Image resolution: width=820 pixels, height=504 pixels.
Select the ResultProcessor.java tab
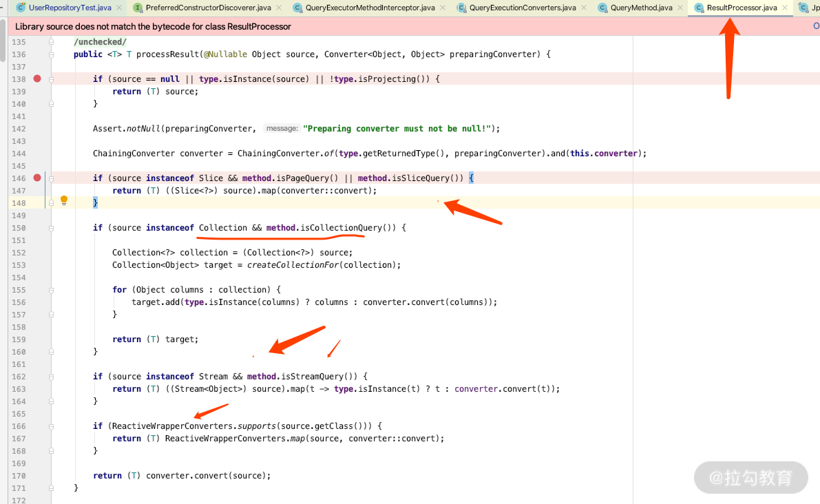742,8
